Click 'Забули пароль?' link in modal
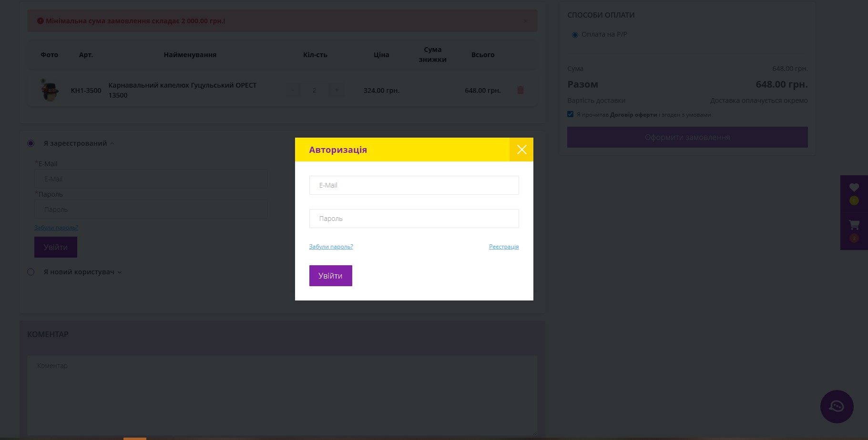 click(x=331, y=247)
